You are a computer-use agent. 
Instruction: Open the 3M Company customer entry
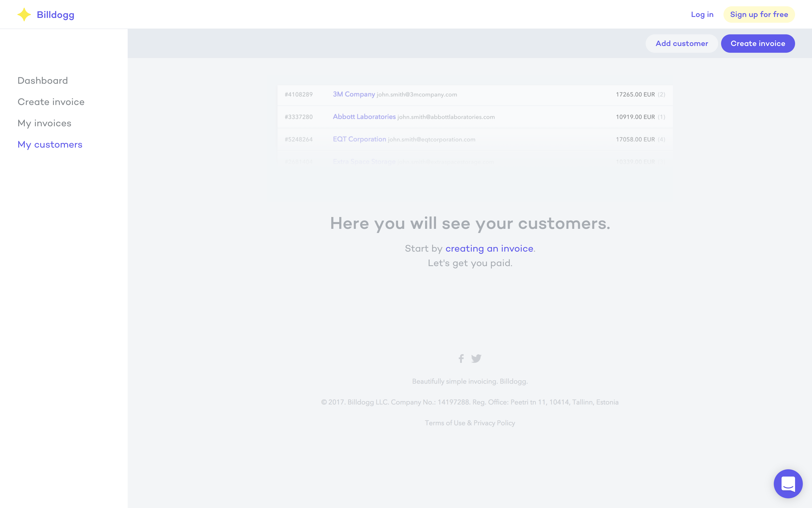pos(354,94)
